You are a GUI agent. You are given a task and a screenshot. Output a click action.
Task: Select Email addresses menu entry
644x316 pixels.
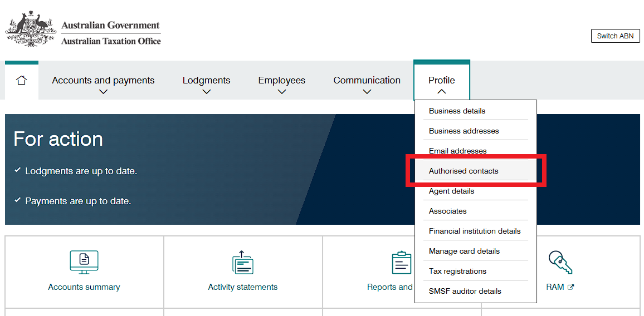point(457,151)
